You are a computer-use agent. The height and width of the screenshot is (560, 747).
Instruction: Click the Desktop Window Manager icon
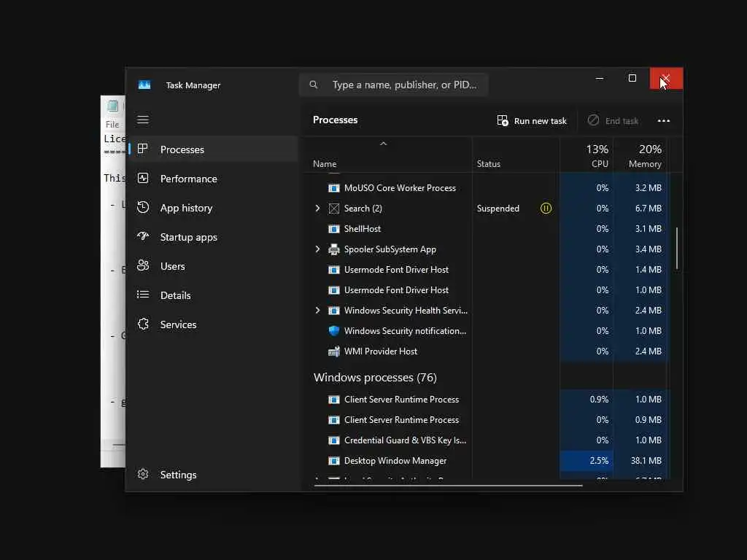click(334, 461)
